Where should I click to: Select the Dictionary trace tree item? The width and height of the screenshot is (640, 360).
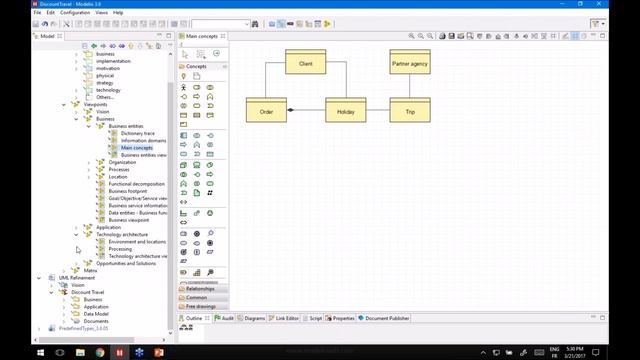(x=138, y=133)
